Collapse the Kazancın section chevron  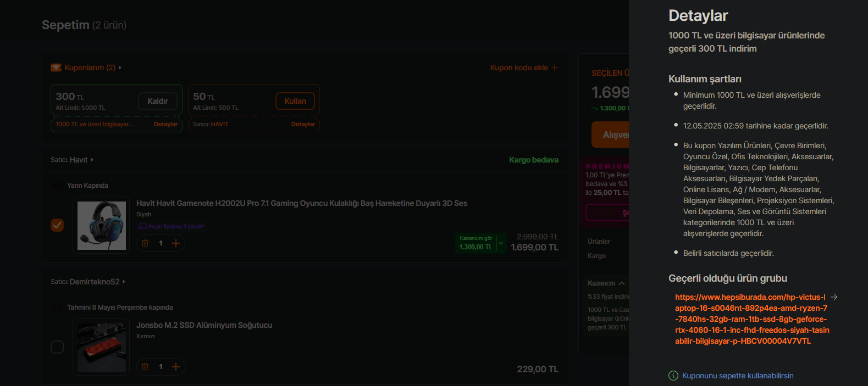click(x=622, y=283)
